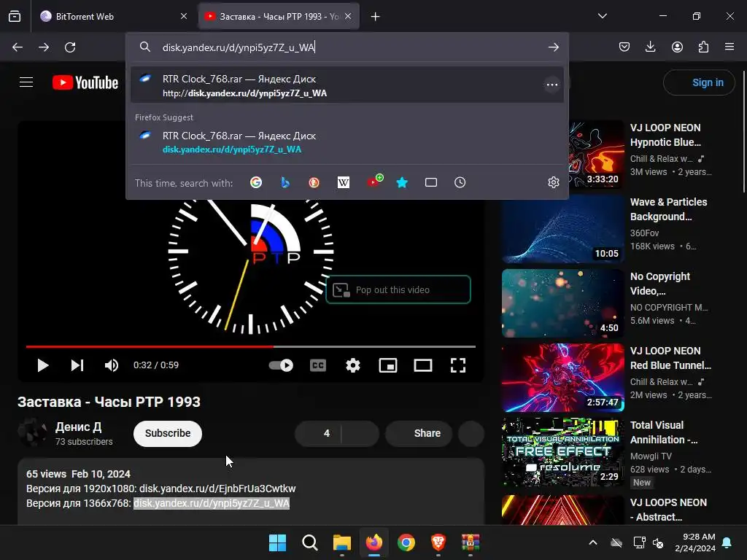
Task: Search this time with Bing
Action: point(285,182)
